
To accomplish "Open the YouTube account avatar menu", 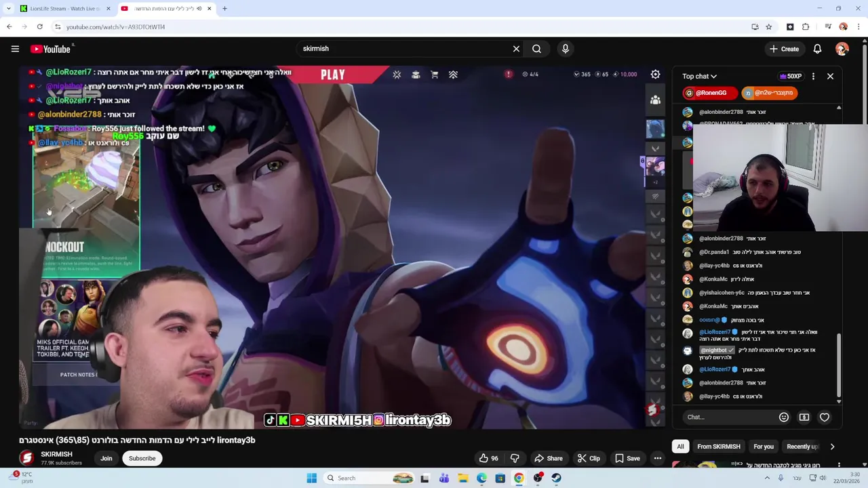I will point(842,49).
